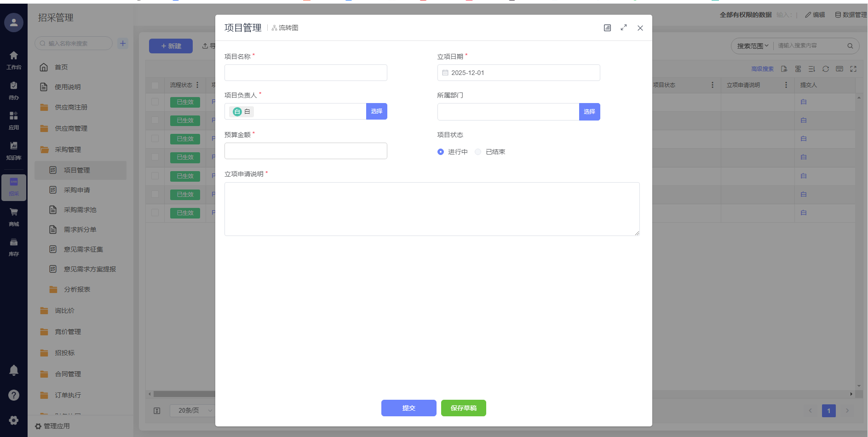Open the 20条/页 page size dropdown
This screenshot has width=868, height=437.
pyautogui.click(x=193, y=410)
